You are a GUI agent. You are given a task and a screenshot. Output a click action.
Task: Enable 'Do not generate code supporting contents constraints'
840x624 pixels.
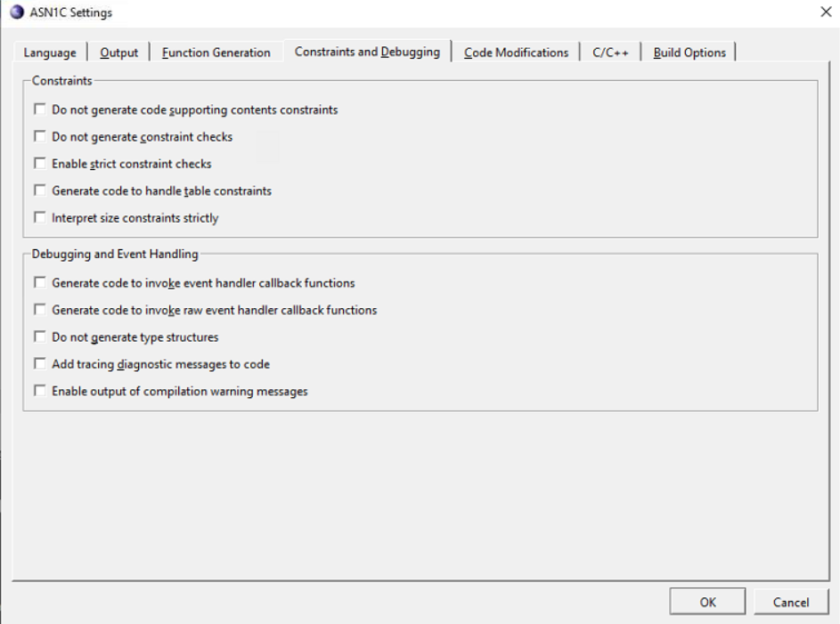pos(40,109)
